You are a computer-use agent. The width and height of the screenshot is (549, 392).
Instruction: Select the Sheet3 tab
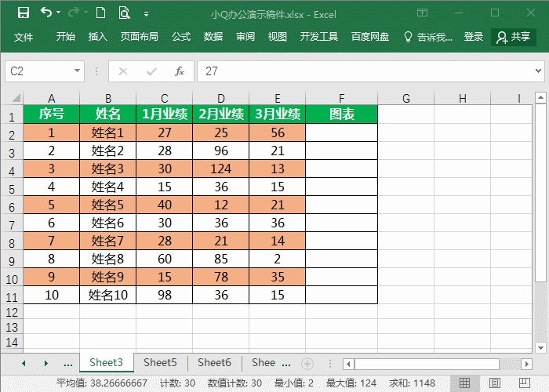pyautogui.click(x=107, y=362)
